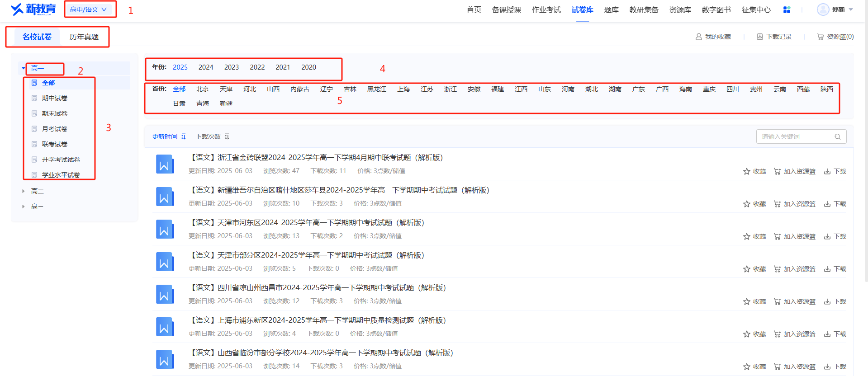This screenshot has height=376, width=868.
Task: Open the 高中/语文 subject dropdown
Action: (x=89, y=9)
